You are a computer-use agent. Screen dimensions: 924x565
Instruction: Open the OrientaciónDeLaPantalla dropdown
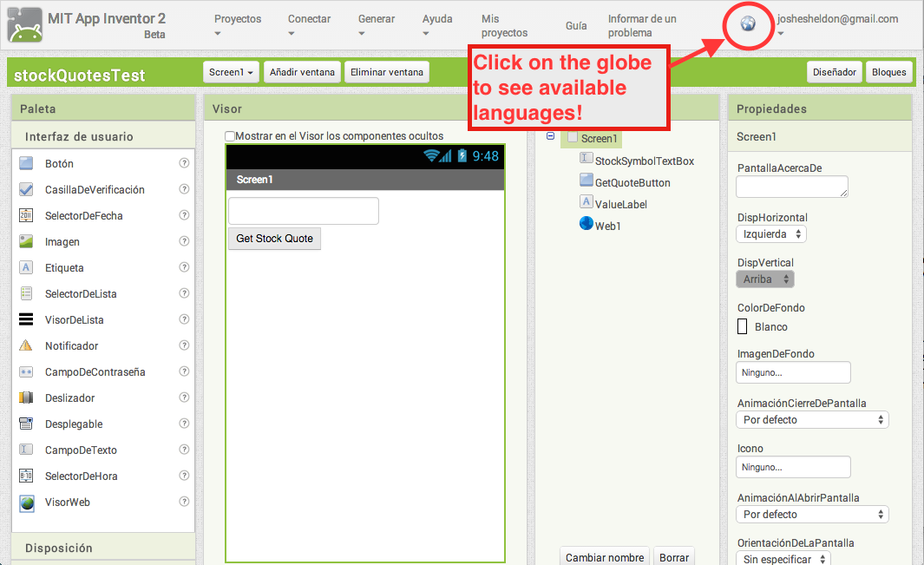783,559
